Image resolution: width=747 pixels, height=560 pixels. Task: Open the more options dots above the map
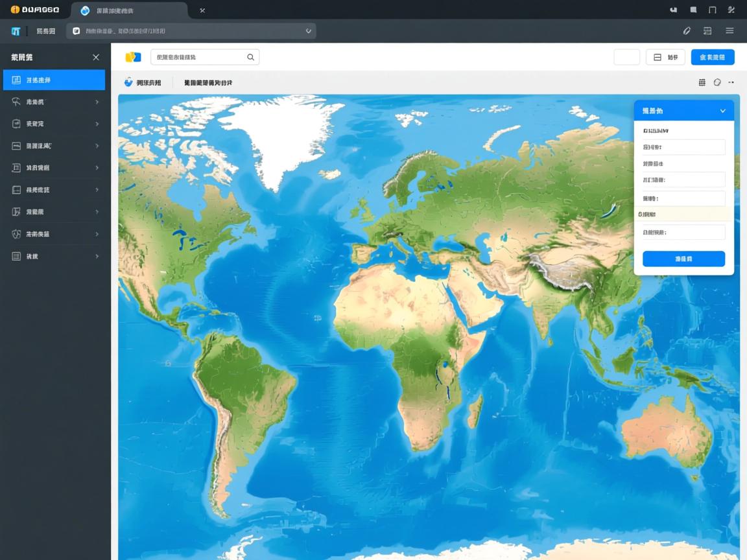click(x=731, y=82)
